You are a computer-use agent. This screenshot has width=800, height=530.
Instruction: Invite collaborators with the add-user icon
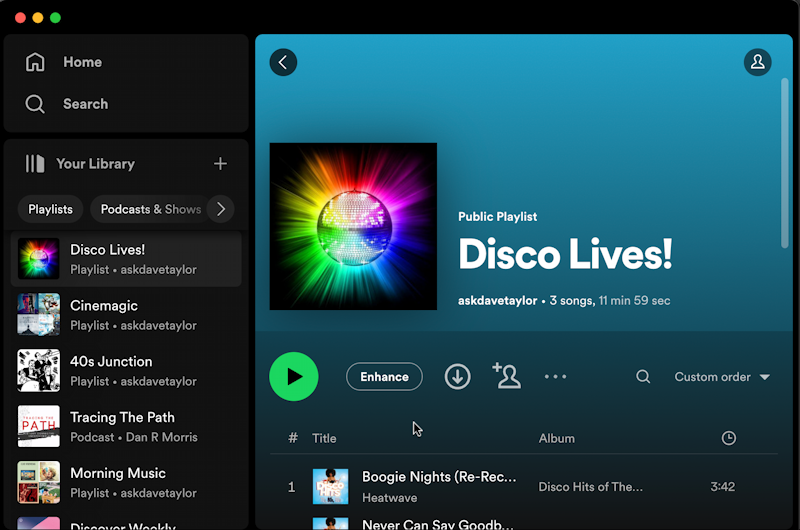tap(507, 376)
